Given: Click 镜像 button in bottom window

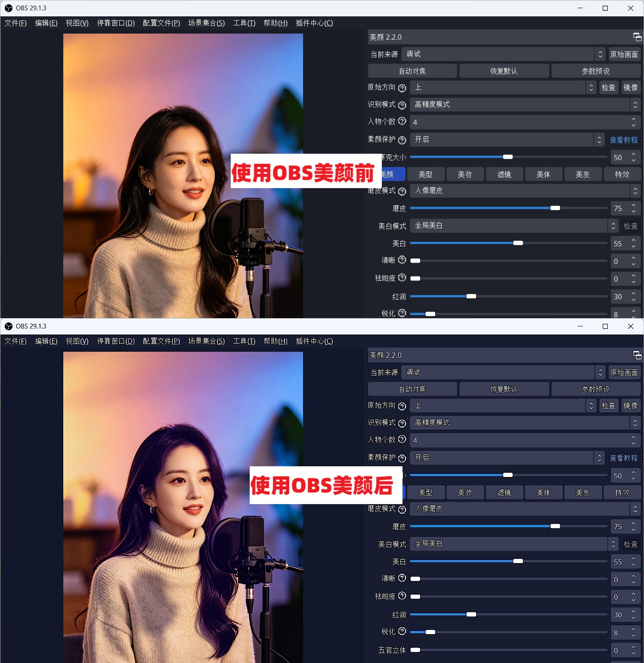Looking at the screenshot, I should [631, 406].
